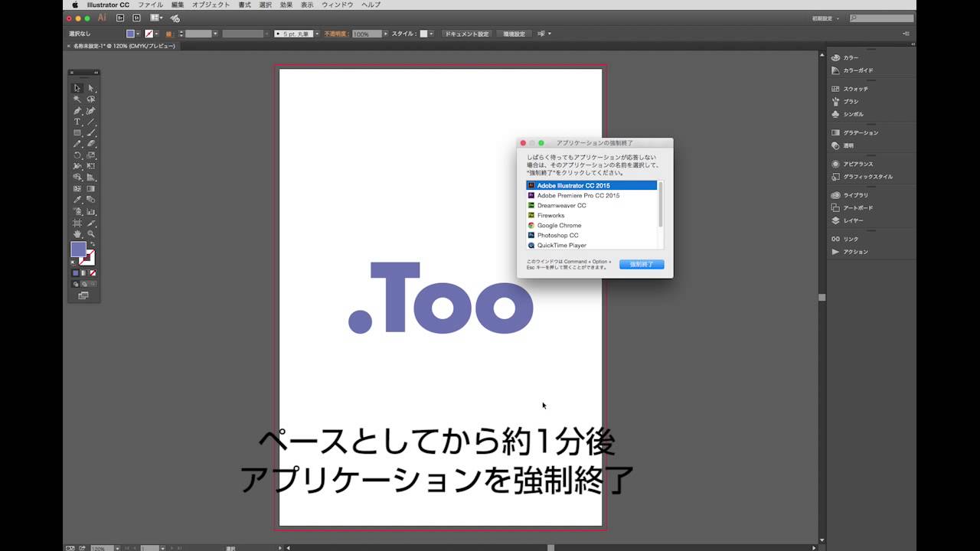This screenshot has height=551, width=980.
Task: Click the 強制終了 force quit button
Action: click(642, 265)
